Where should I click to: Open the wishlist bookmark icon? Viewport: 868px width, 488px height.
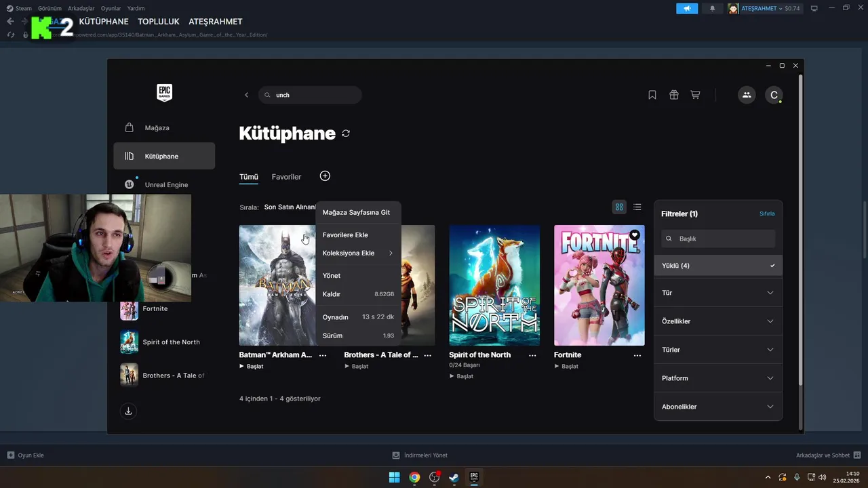[652, 95]
